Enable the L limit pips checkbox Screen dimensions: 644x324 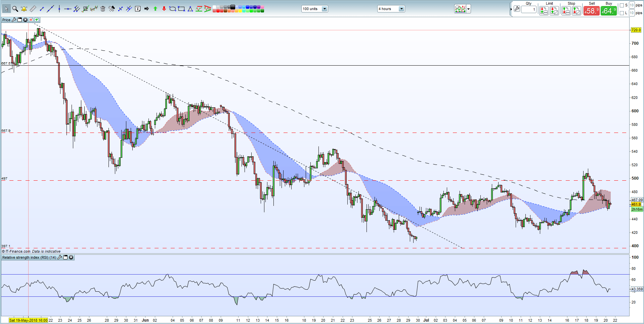click(x=622, y=13)
